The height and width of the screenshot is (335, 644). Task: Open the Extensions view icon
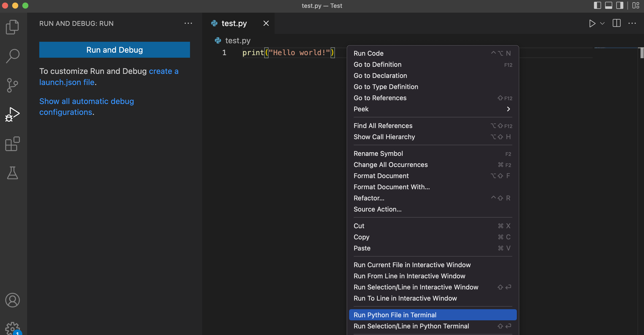[x=12, y=144]
